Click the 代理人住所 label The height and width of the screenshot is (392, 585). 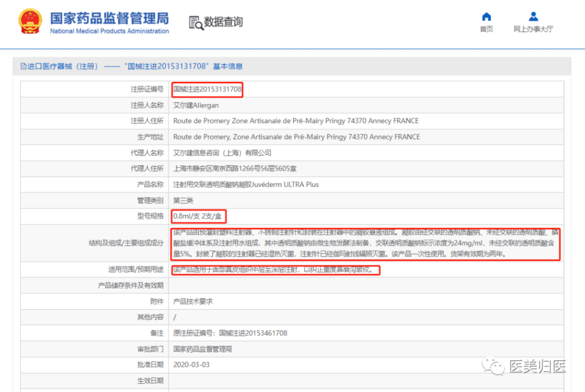(x=147, y=169)
